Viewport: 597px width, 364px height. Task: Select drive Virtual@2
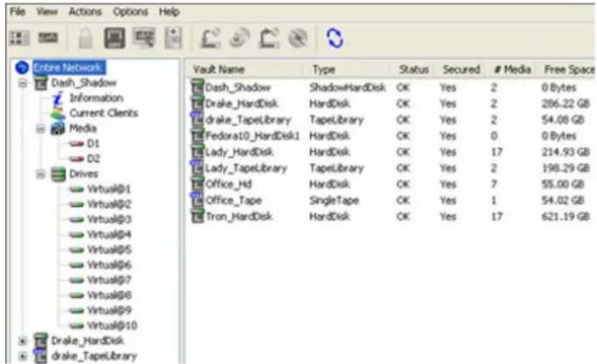point(109,204)
